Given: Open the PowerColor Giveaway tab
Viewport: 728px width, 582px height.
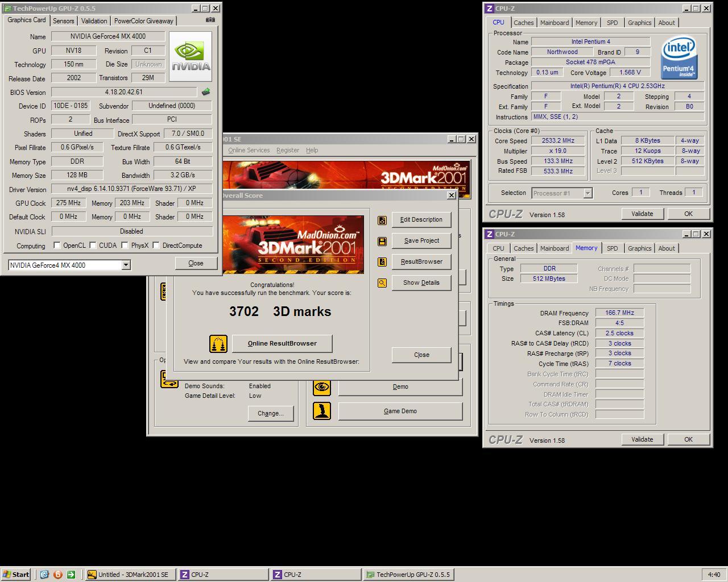Looking at the screenshot, I should [144, 20].
